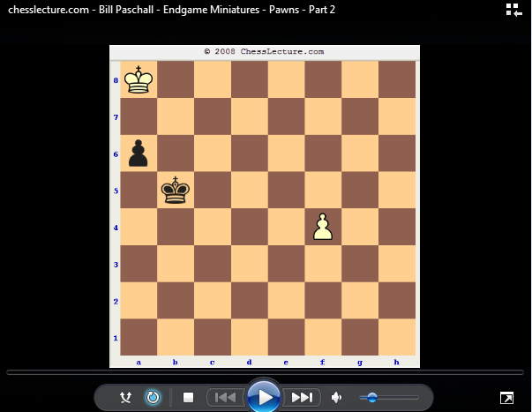Click the Switch to Library icon

coord(514,10)
